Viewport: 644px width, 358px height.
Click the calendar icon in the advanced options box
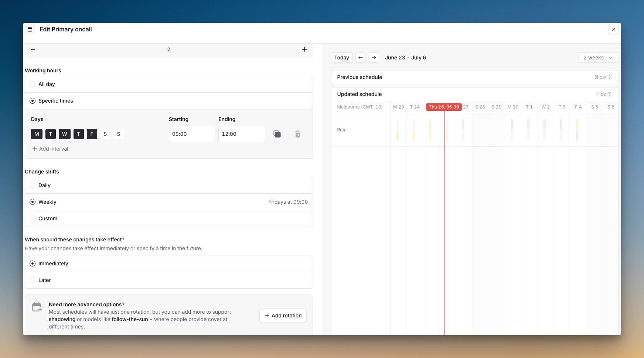[x=37, y=307]
